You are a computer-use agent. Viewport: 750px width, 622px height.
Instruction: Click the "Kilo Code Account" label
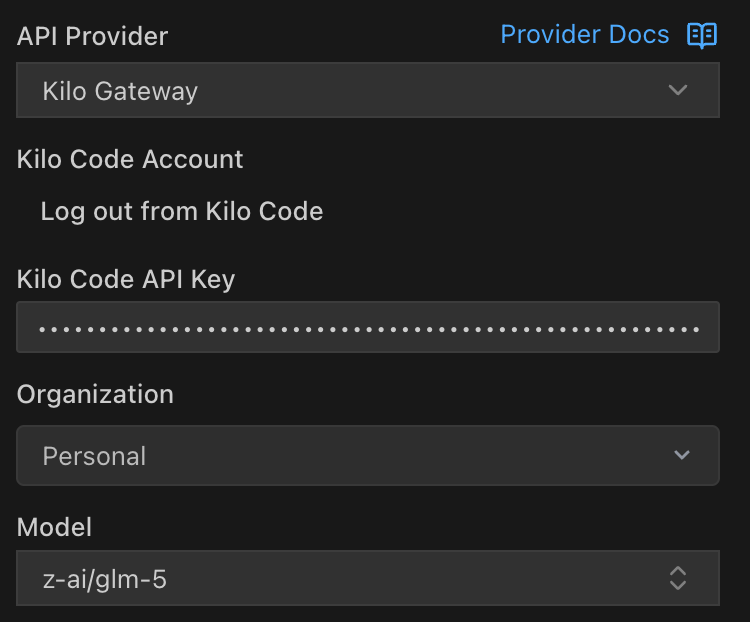pyautogui.click(x=130, y=159)
